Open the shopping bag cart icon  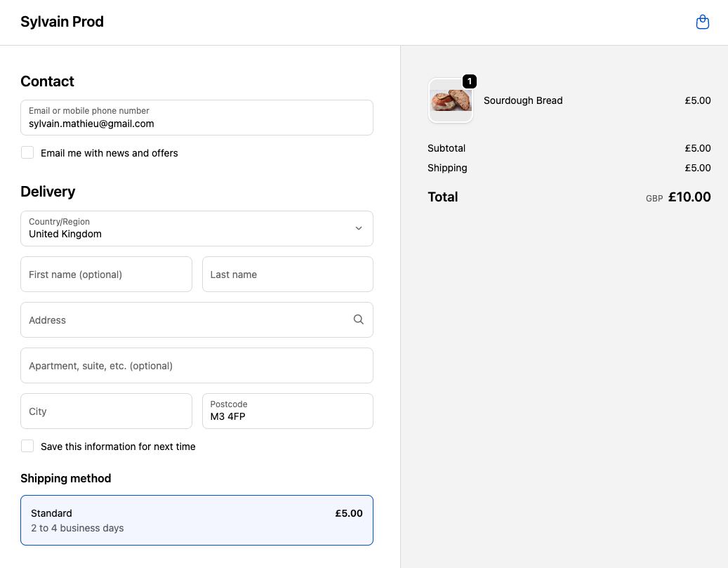tap(702, 22)
